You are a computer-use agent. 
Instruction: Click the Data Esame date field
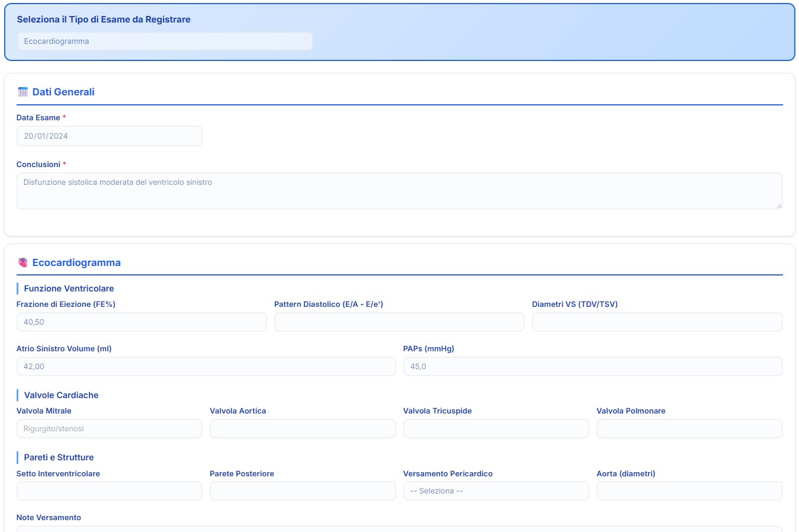coord(109,136)
